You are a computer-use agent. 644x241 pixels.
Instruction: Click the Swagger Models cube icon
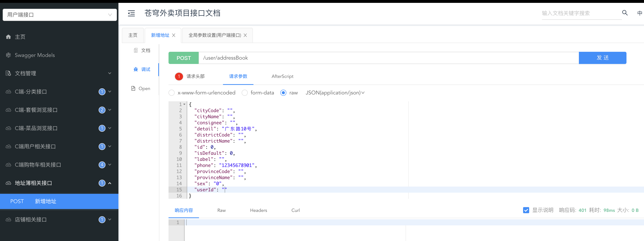point(9,55)
